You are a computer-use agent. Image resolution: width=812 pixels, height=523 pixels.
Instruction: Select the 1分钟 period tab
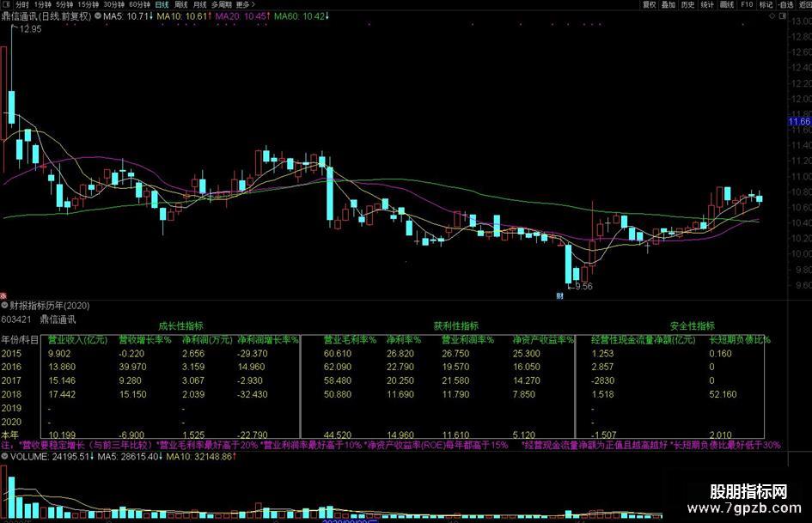coord(43,4)
